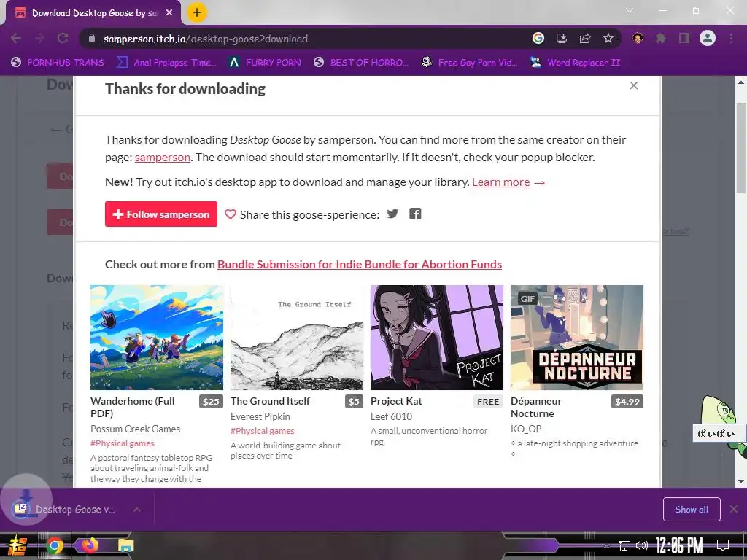747x560 pixels.
Task: Click the Google icon in address bar
Action: pos(538,38)
